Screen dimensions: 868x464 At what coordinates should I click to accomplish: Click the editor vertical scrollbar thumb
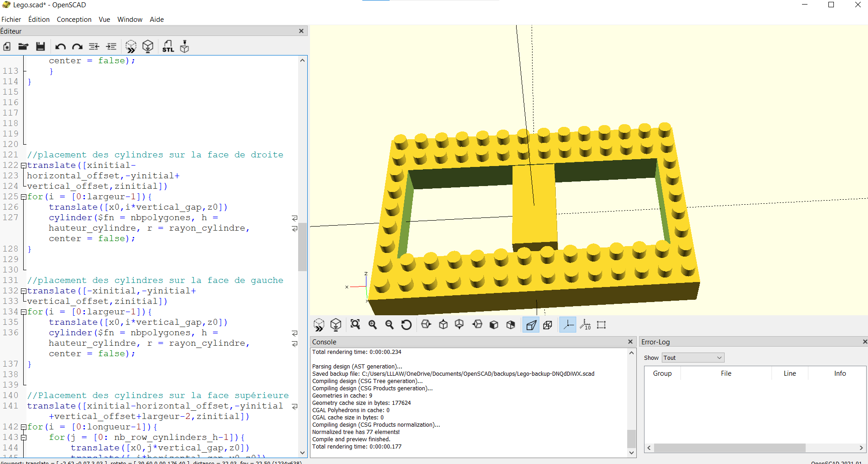[302, 247]
